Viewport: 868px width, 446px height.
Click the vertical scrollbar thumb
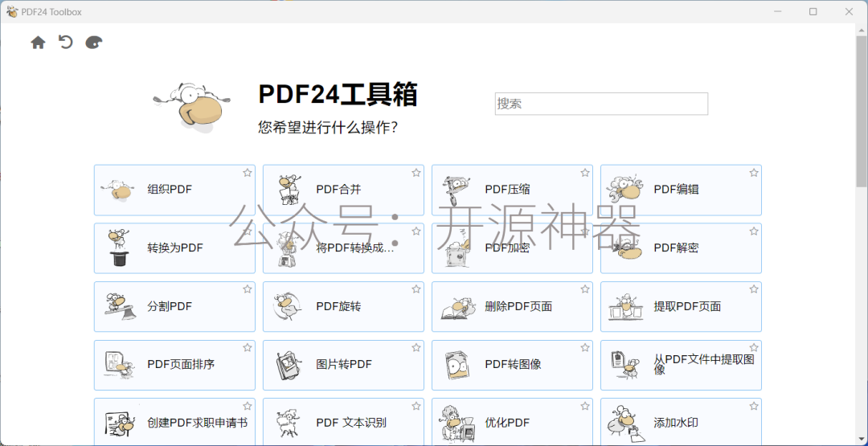point(862,111)
